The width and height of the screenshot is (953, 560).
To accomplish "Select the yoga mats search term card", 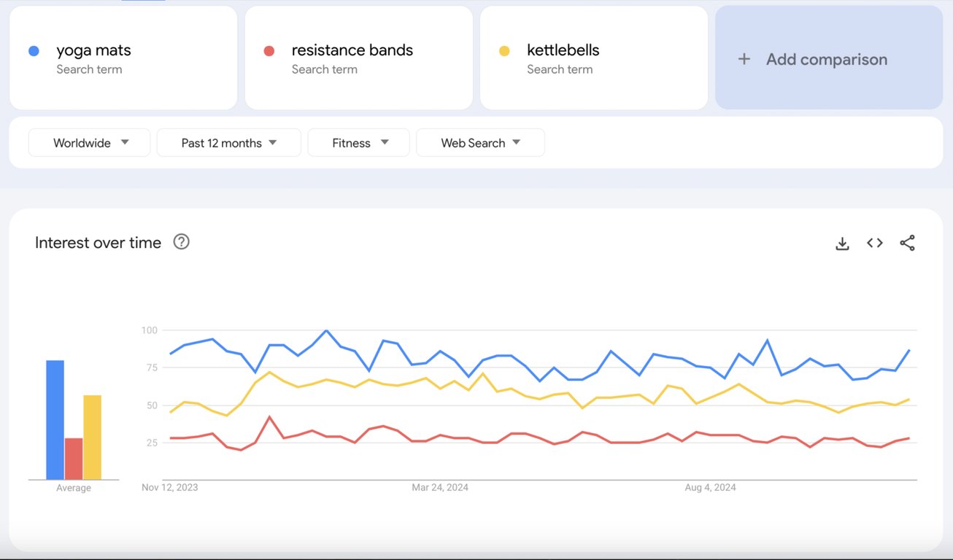I will [x=123, y=58].
